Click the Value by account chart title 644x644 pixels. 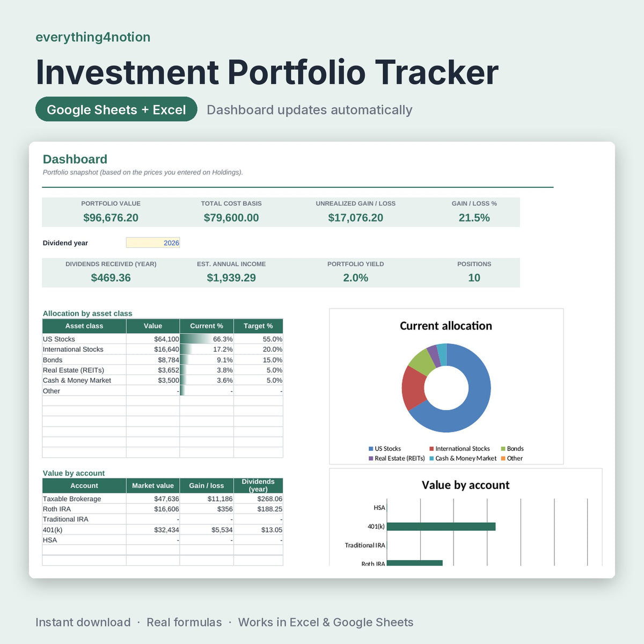pyautogui.click(x=466, y=485)
